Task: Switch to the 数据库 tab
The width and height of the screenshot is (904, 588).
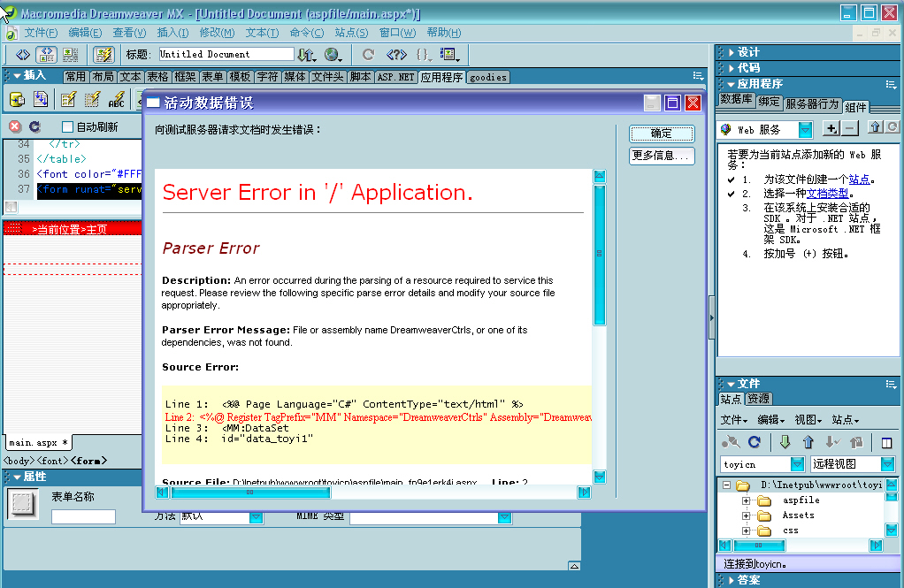Action: (736, 100)
